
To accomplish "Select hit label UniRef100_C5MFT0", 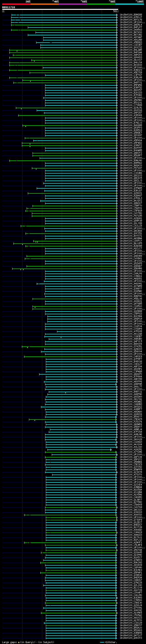I will [x=131, y=206].
